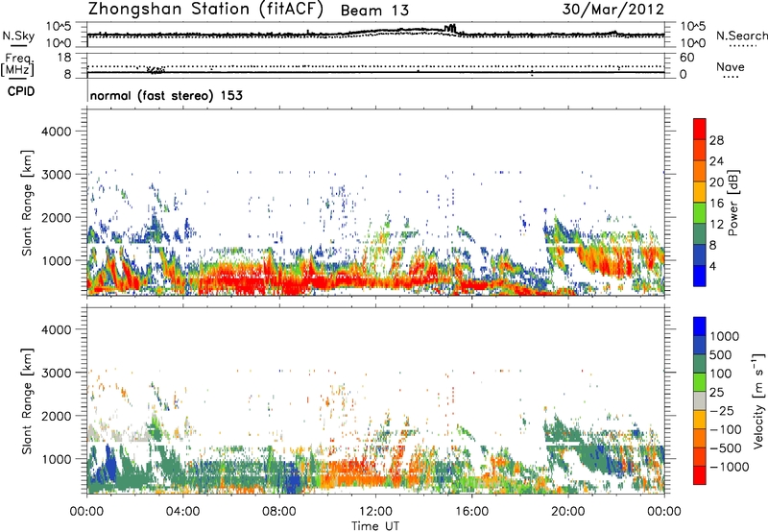Click the 'Nave' legend label
The width and height of the screenshot is (768, 532).
coord(731,67)
